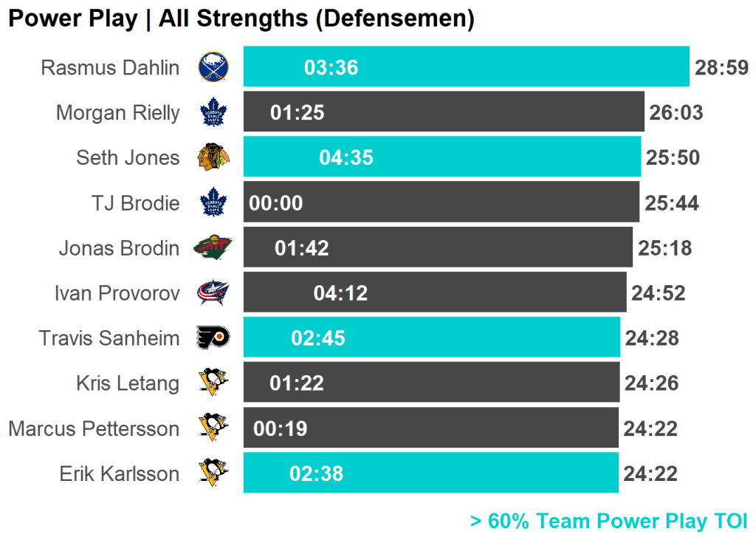Select the Penguins logo beside Erik Karlsson

tap(213, 473)
